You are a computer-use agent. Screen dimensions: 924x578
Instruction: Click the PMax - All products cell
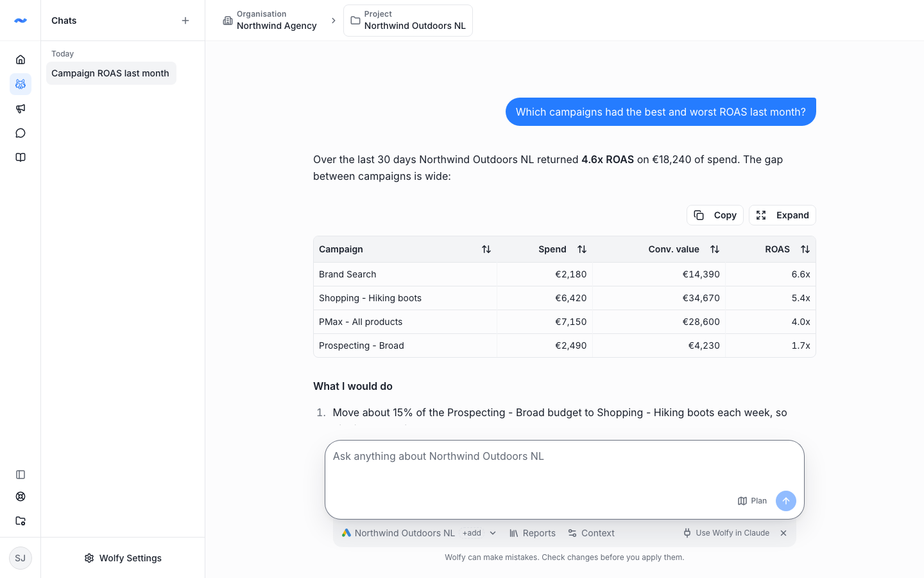click(405, 322)
